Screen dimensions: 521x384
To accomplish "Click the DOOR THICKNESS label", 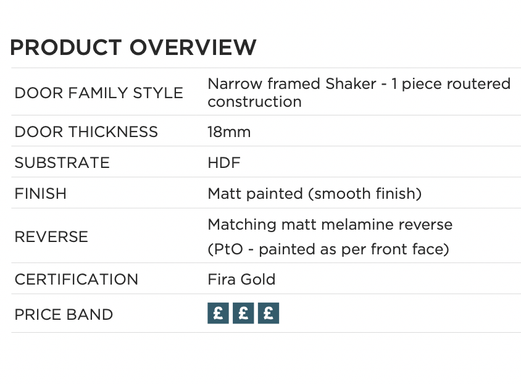I will pos(86,132).
